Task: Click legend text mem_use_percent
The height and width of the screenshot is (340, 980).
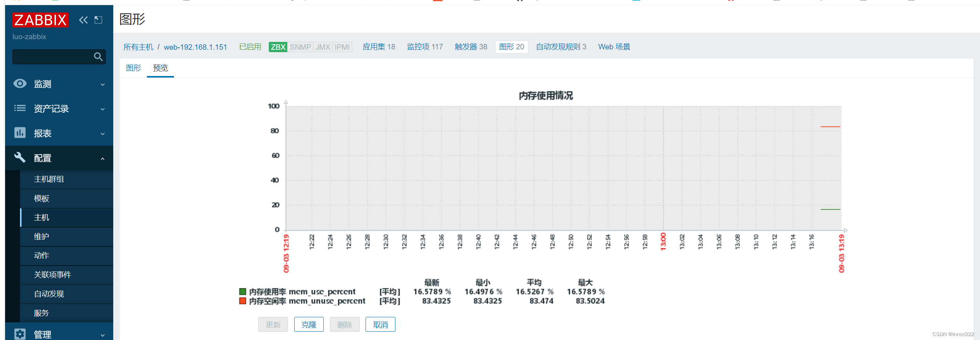Action: 322,292
